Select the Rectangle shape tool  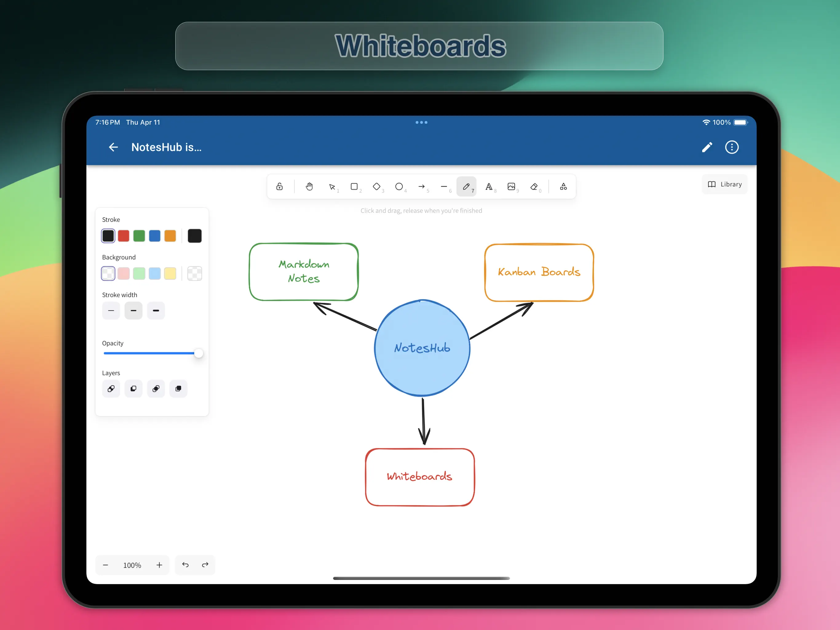coord(354,186)
